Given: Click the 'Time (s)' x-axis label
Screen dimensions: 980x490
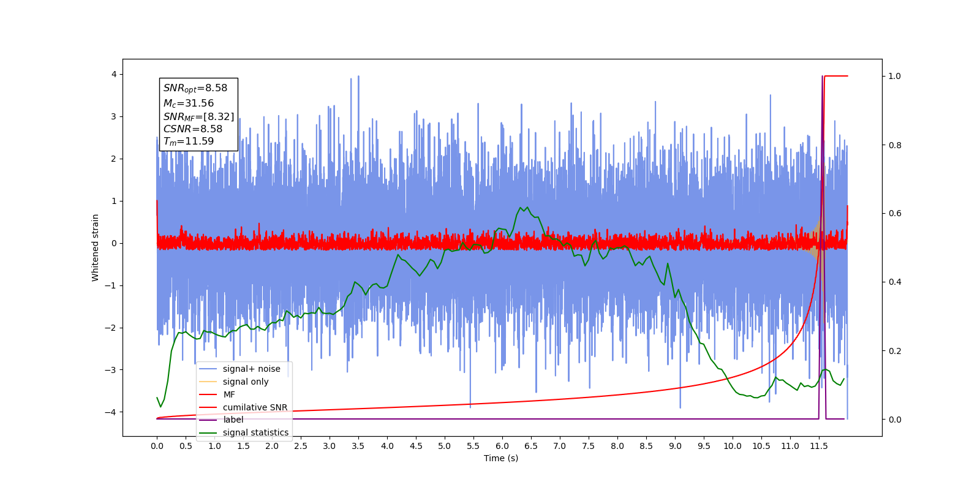Looking at the screenshot, I should (501, 458).
